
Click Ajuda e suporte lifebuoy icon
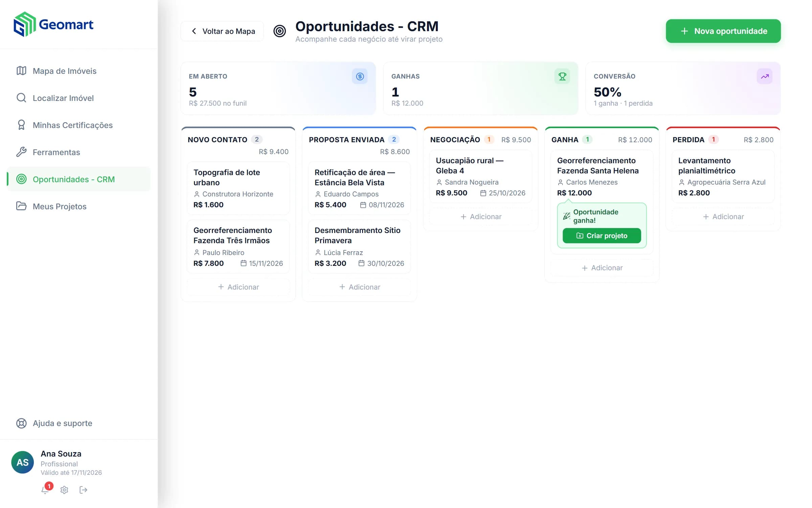(21, 423)
